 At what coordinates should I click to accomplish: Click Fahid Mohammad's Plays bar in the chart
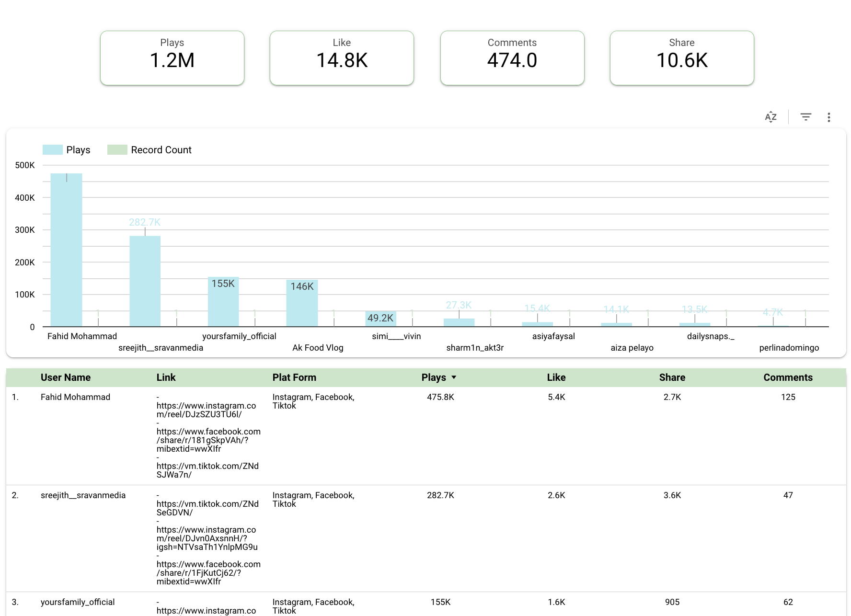coord(66,250)
